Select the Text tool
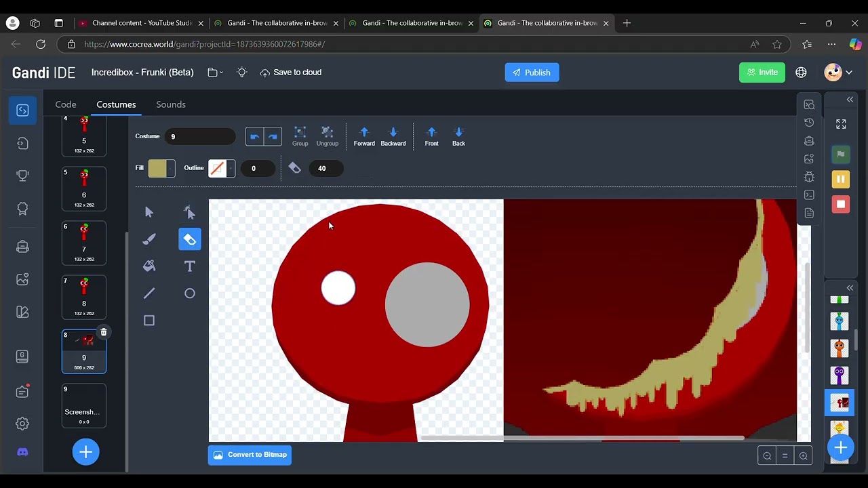This screenshot has width=868, height=488. click(x=190, y=266)
